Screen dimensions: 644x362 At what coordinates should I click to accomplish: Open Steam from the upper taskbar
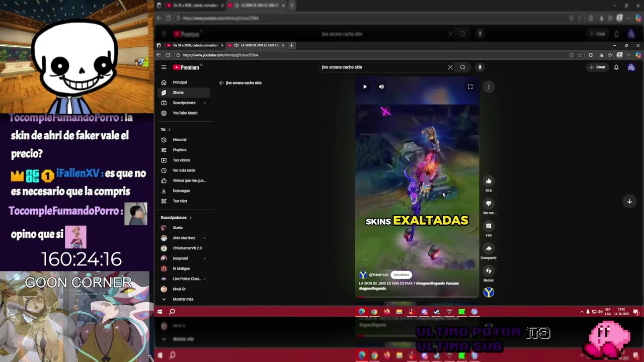tap(437, 312)
